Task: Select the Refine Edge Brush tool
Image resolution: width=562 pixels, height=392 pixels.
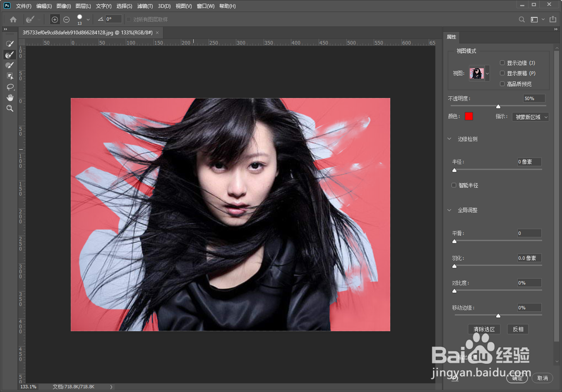Action: coord(10,54)
